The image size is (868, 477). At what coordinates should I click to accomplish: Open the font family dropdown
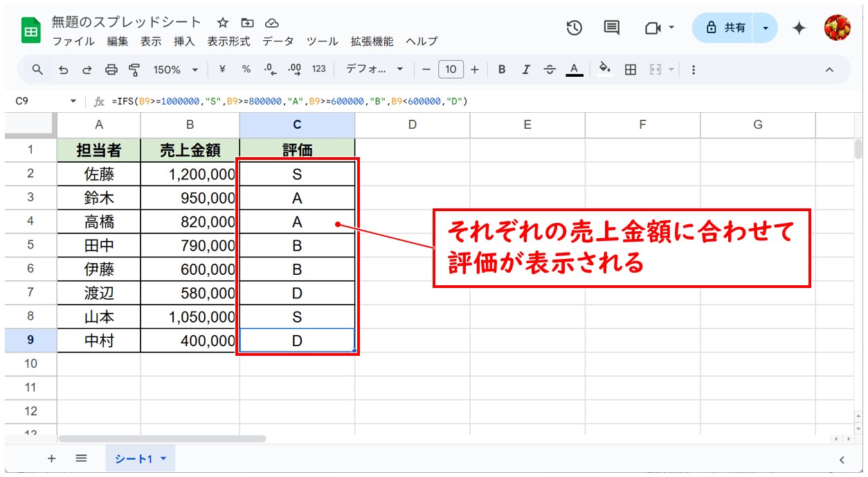pos(374,69)
